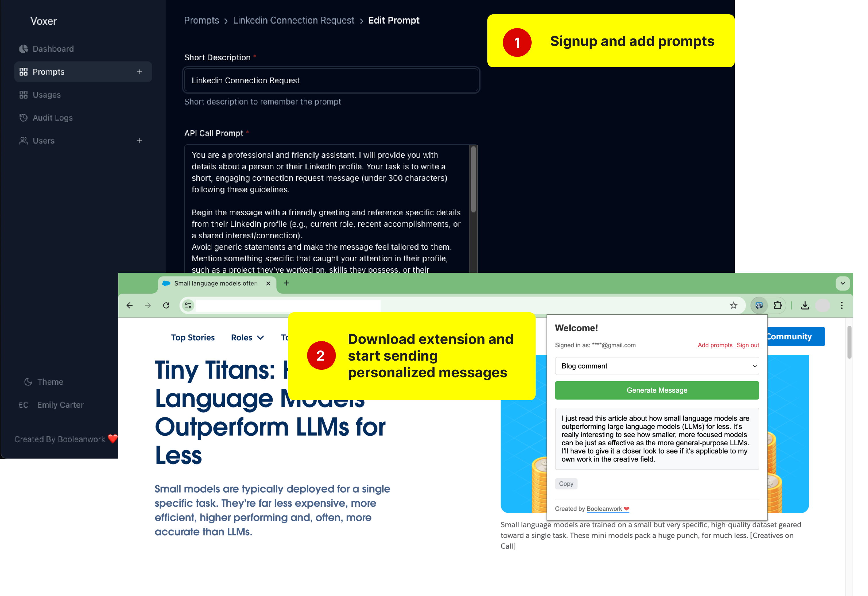This screenshot has width=868, height=596.
Task: Toggle Add Users plus button in sidebar
Action: pyautogui.click(x=139, y=140)
